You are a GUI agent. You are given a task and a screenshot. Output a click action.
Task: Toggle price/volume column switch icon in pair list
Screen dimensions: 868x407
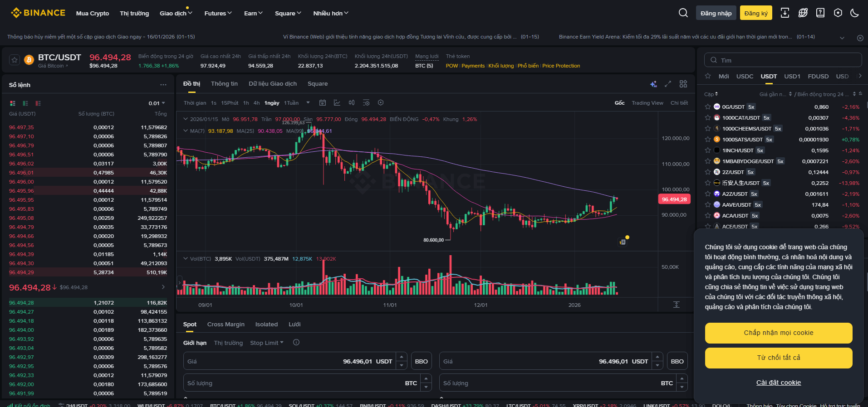pyautogui.click(x=861, y=94)
